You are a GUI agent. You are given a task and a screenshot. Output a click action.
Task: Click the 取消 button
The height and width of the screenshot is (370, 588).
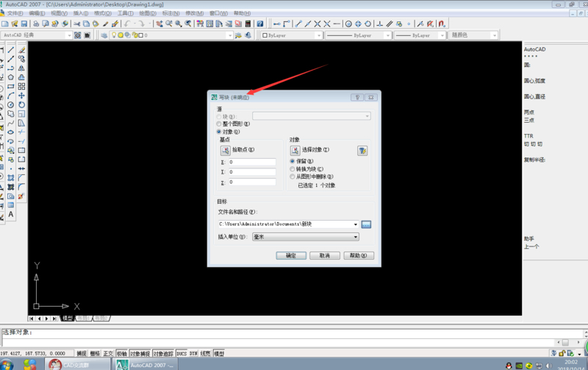tap(324, 255)
